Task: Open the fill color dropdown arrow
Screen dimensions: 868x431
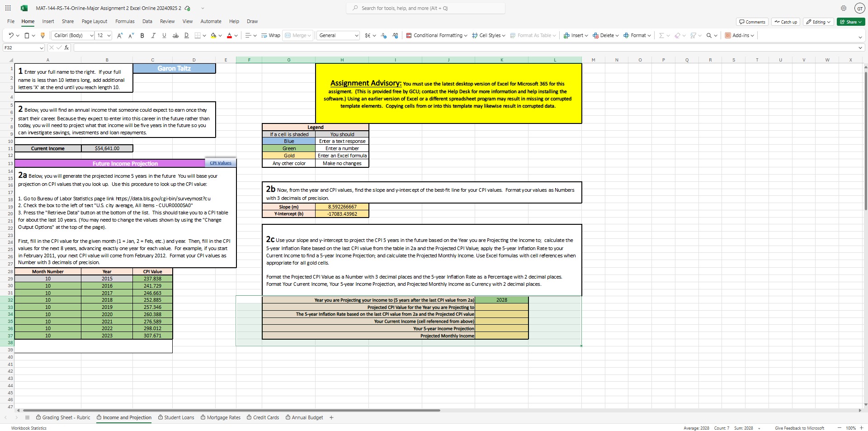Action: [220, 35]
